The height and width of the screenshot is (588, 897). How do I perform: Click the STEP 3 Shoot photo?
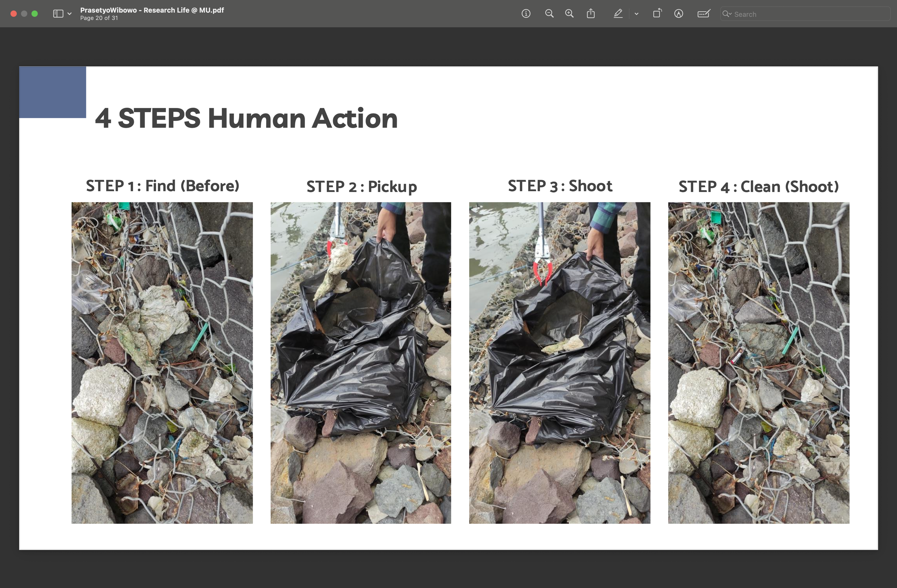tap(559, 363)
